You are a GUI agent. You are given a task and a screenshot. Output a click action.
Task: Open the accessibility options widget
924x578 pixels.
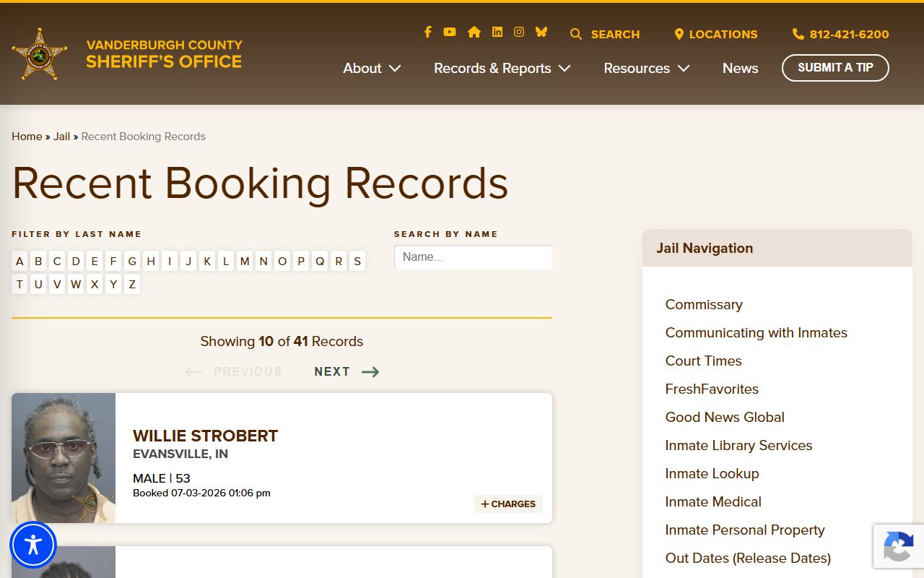(x=33, y=545)
